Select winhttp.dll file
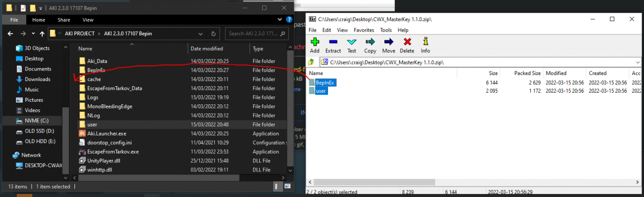The height and width of the screenshot is (197, 644). [100, 170]
